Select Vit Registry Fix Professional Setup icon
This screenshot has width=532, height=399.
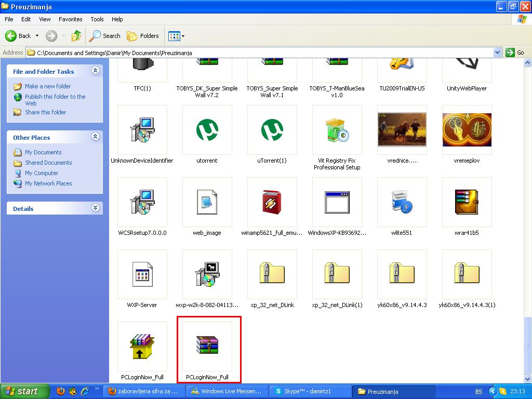(337, 129)
